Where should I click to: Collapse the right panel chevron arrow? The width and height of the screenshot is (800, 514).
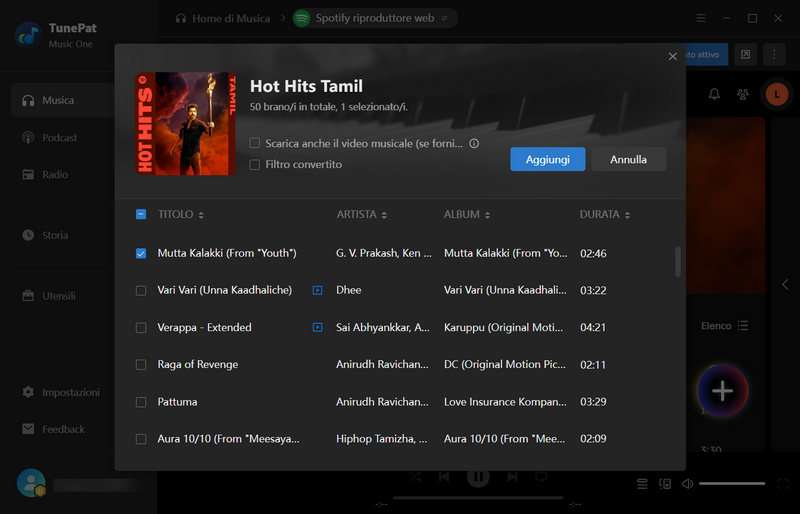[785, 284]
